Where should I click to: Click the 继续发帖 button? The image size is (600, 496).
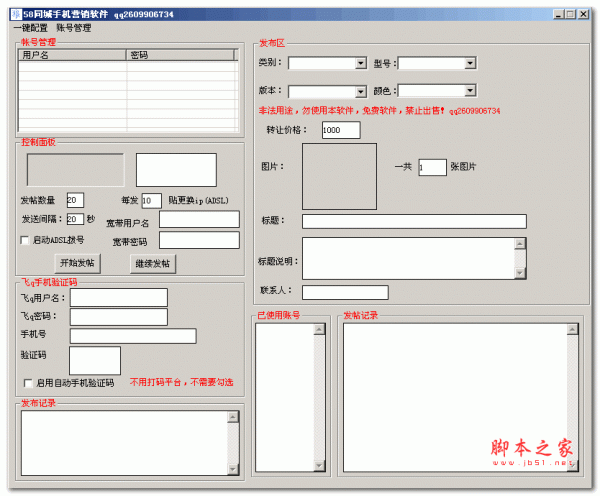click(153, 264)
